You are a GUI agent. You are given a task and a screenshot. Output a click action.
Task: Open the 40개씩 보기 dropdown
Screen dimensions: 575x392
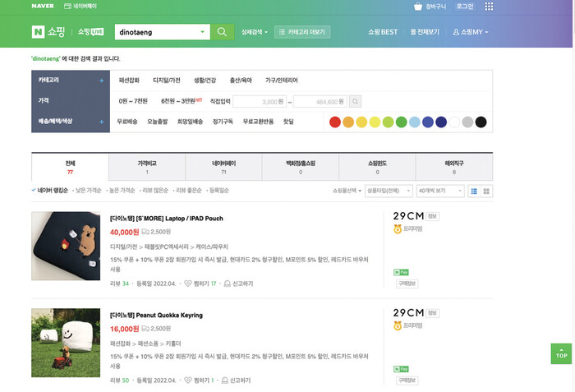(440, 191)
